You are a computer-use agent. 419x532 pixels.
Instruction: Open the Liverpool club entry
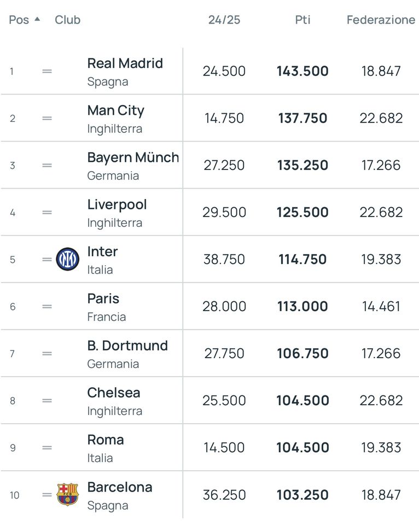point(117,204)
